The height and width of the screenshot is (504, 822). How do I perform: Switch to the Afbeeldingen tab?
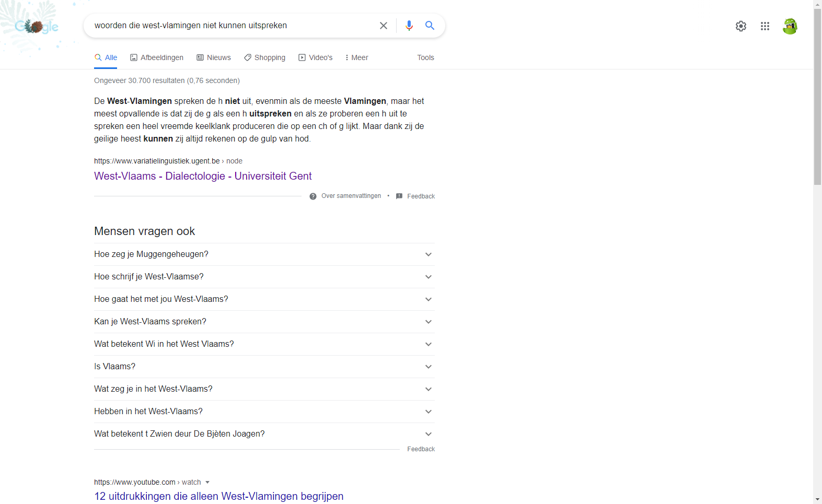tap(157, 57)
